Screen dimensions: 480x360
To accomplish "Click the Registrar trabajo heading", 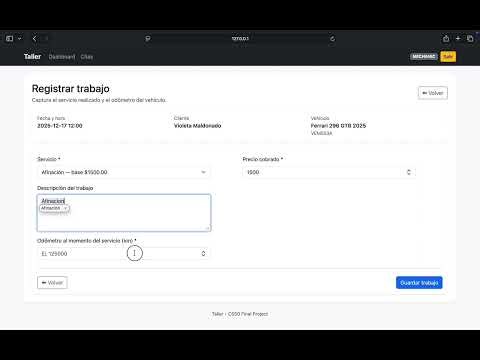I will tap(71, 89).
